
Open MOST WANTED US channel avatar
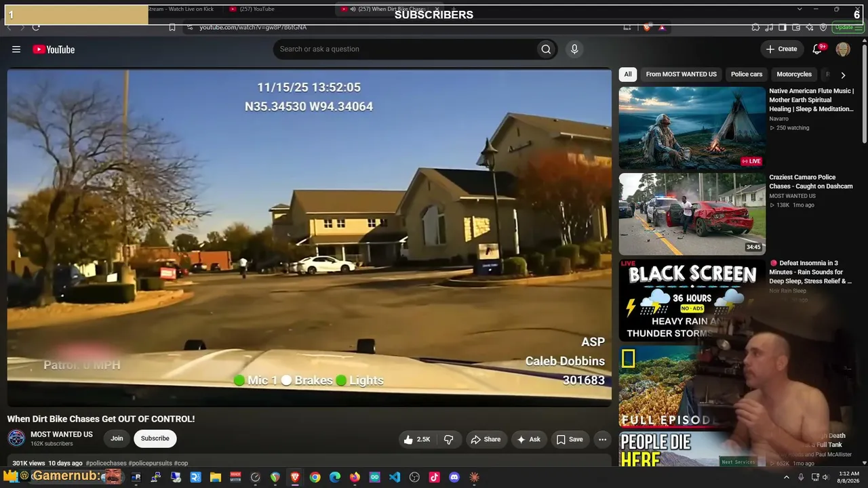click(x=16, y=439)
